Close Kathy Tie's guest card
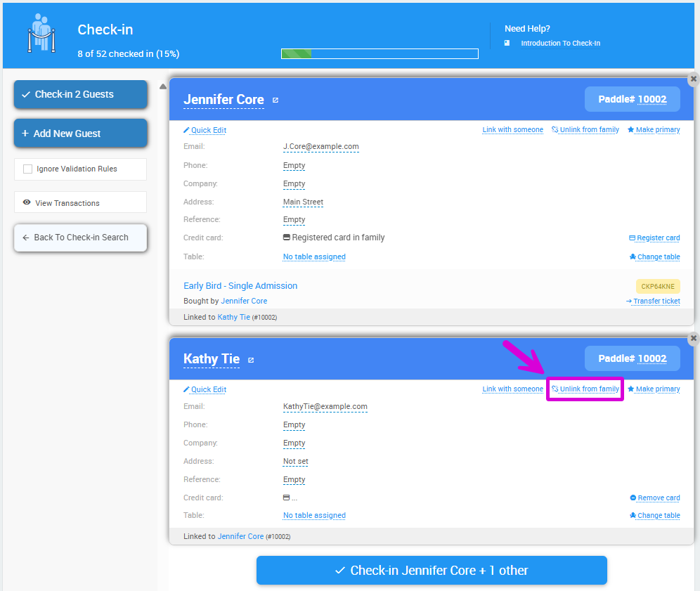This screenshot has width=700, height=591. (x=693, y=338)
